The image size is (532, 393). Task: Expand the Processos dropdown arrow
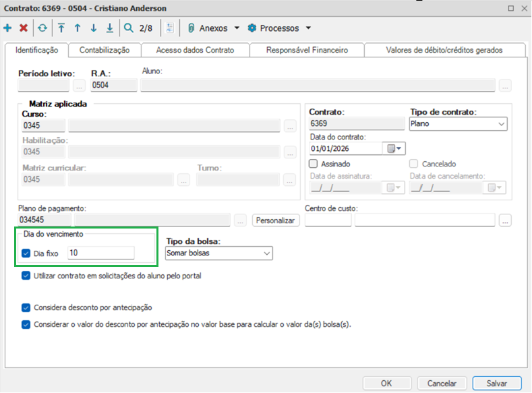pos(308,28)
